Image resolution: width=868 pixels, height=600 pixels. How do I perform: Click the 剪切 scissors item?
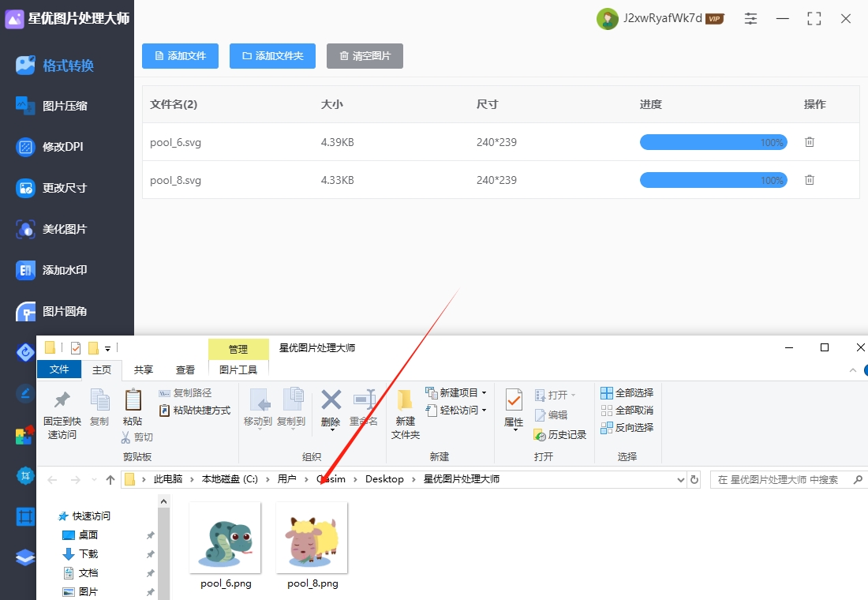[137, 437]
